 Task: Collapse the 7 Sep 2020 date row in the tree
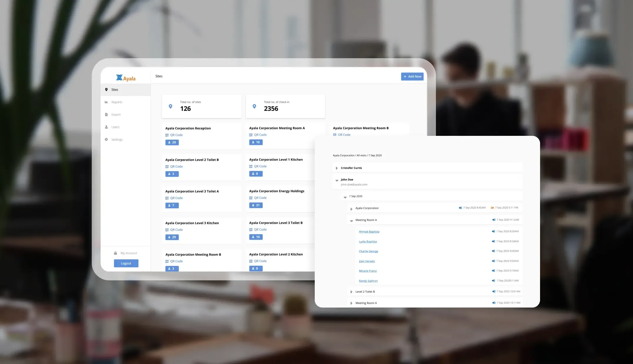[345, 197]
